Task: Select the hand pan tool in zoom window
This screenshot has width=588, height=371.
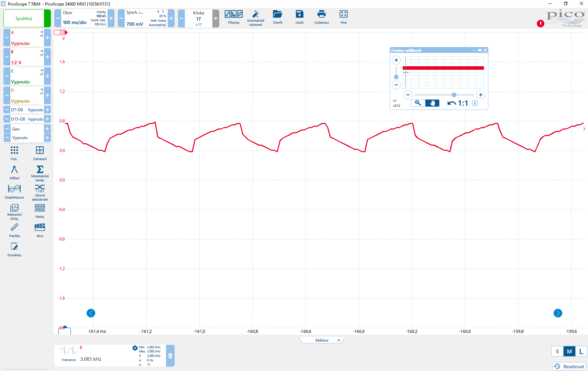Action: click(x=432, y=103)
